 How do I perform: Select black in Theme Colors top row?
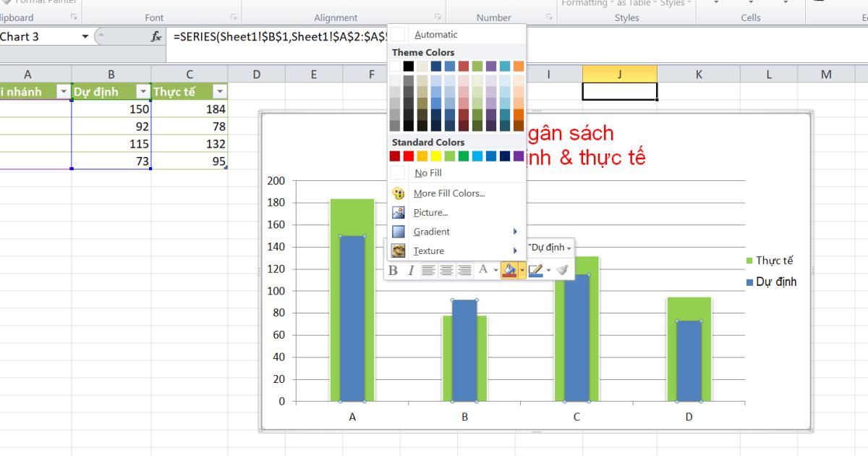[x=409, y=66]
